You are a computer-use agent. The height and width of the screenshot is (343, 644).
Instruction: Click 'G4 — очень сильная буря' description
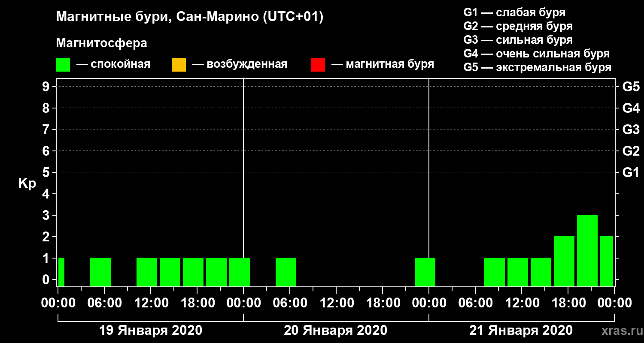[x=537, y=54]
